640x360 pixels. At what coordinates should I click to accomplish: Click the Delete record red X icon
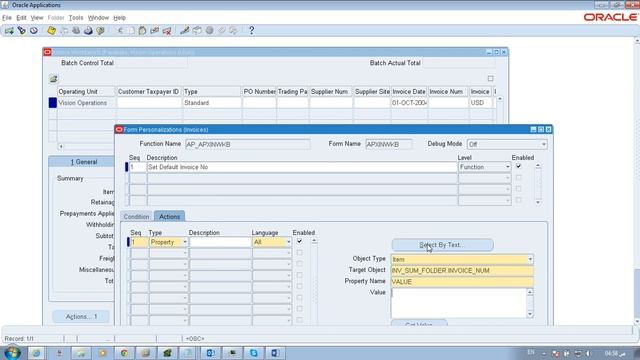tap(167, 31)
